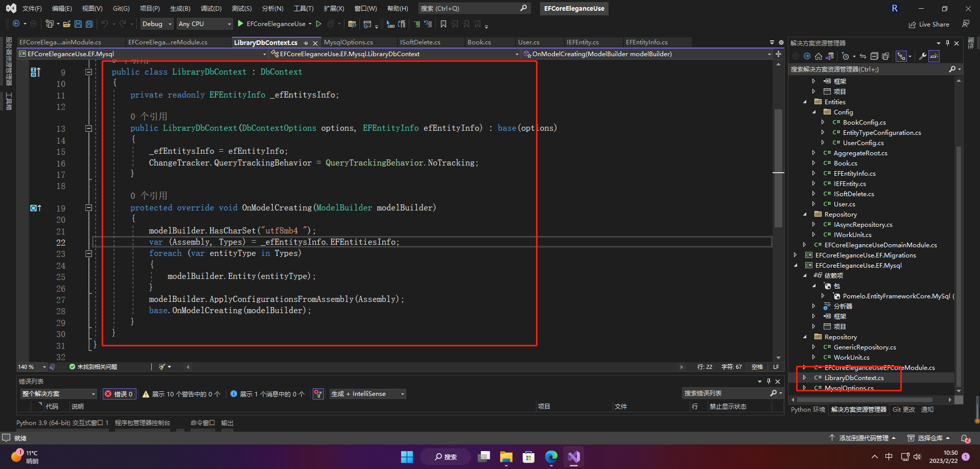Open the Error List scope dropdown
The image size is (980, 469).
coord(58,394)
